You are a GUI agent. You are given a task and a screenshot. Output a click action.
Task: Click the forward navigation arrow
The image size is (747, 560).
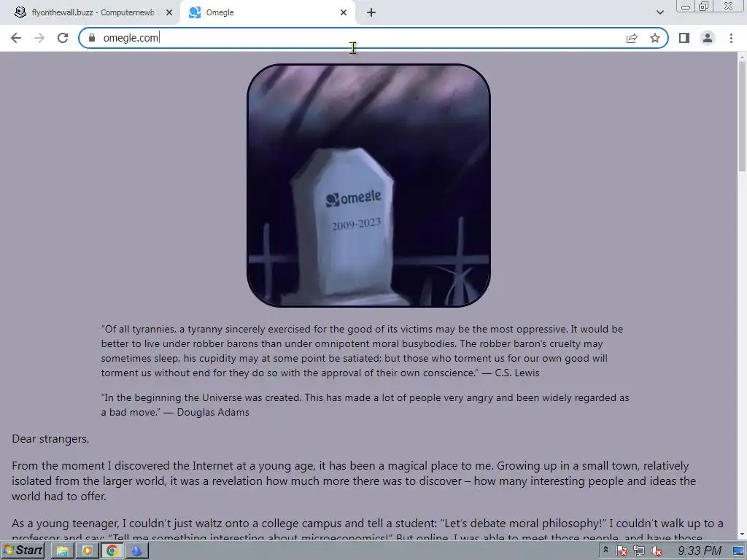[39, 38]
